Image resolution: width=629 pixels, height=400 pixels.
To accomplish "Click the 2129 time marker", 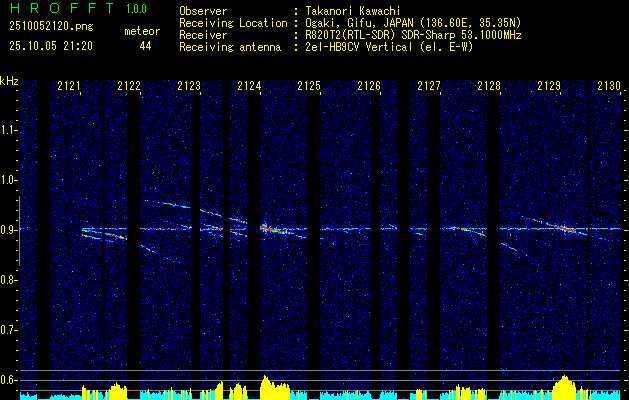I will point(548,85).
